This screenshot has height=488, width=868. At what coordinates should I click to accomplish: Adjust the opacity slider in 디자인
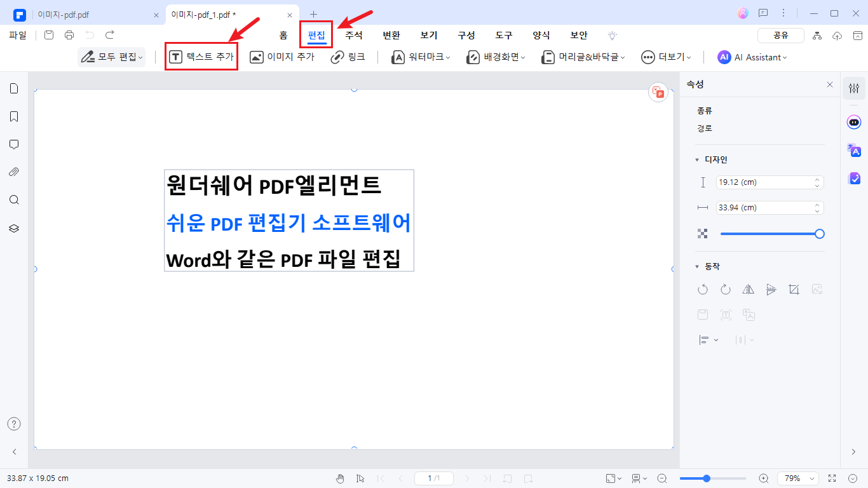(x=772, y=234)
